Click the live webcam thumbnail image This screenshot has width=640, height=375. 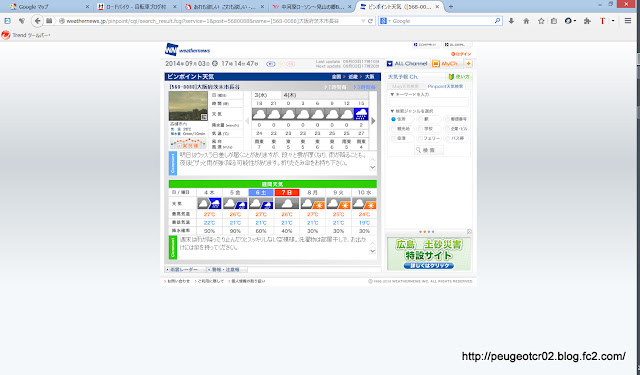tap(188, 106)
